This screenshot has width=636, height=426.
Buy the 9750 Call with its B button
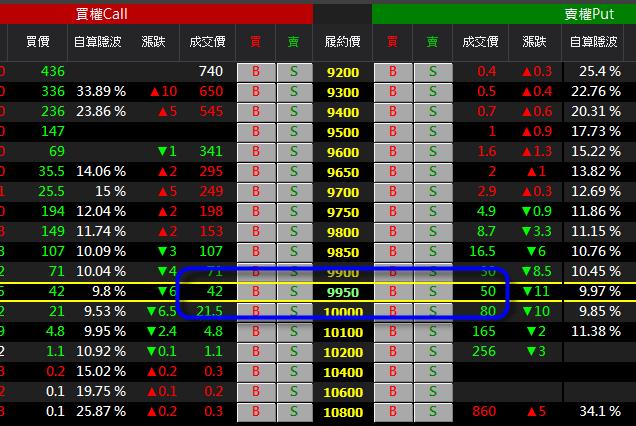tap(256, 212)
